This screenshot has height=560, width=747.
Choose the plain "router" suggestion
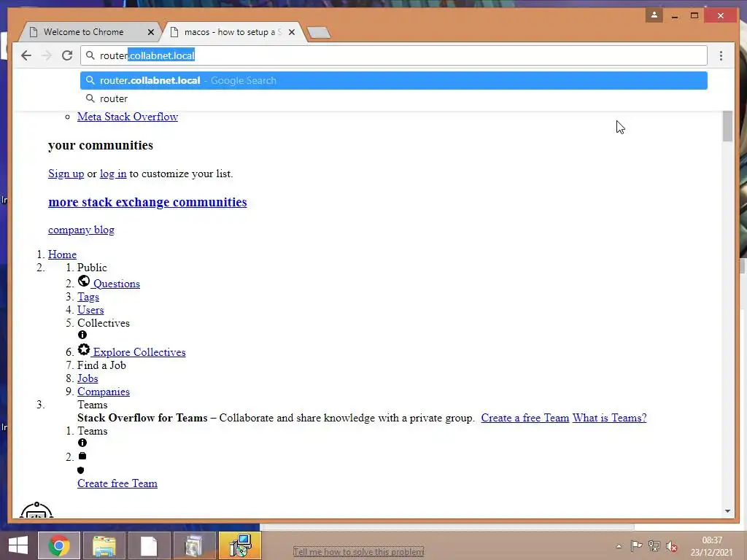[393, 98]
